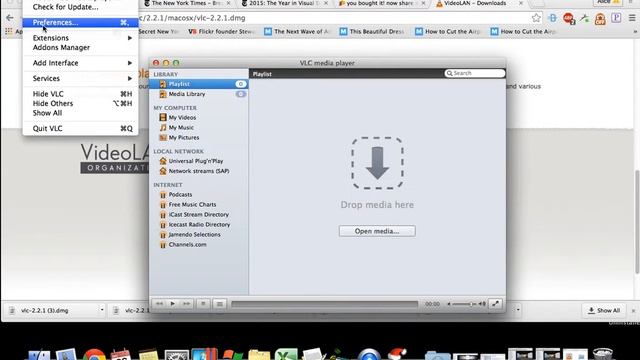Go back with Chrome back arrow

pyautogui.click(x=10, y=18)
